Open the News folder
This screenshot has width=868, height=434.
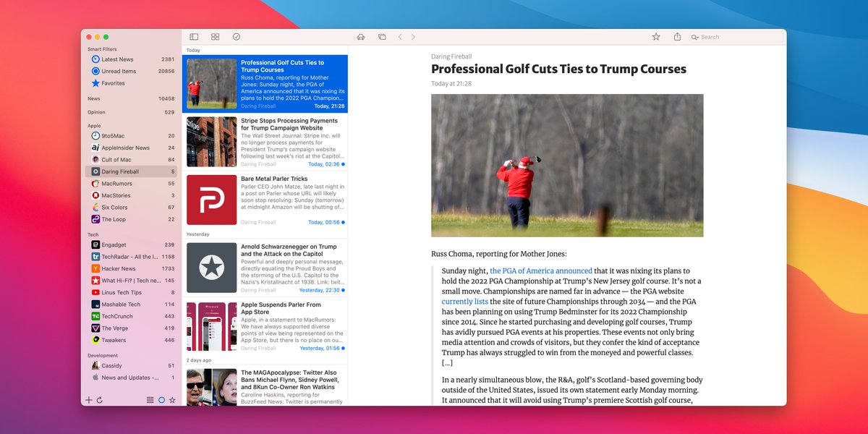(131, 98)
